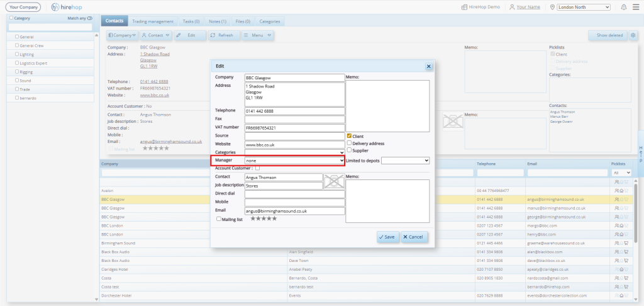This screenshot has height=306, width=644.
Task: Enable the Mailing list checkbox in dialog
Action: 219,219
